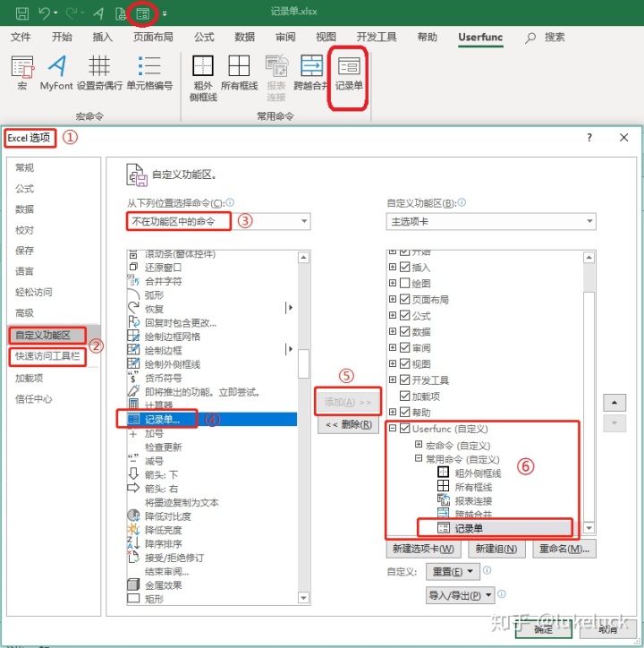Click 跨越合并 ribbon command

click(x=310, y=72)
